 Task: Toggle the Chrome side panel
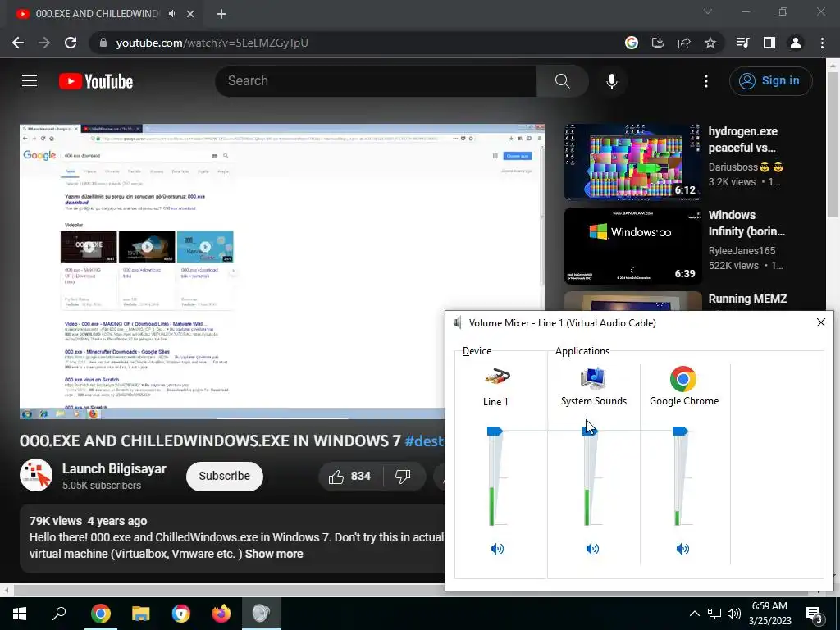point(769,43)
